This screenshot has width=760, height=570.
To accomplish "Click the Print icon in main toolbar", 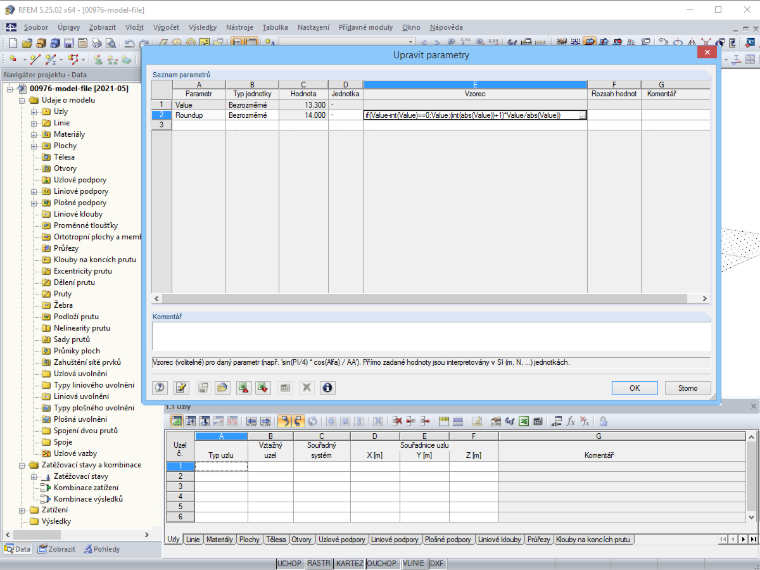I will [97, 43].
